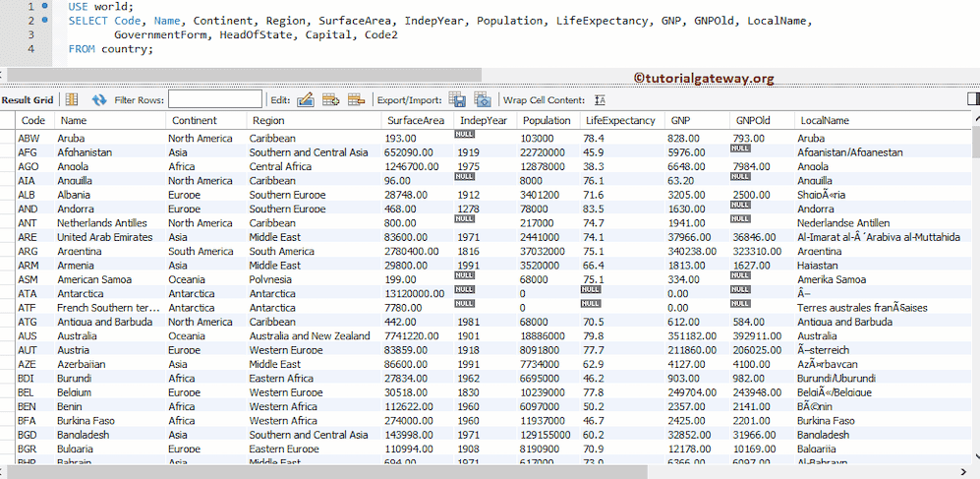980x479 pixels.
Task: Click the execution marker dot on line 2
Action: (x=44, y=20)
